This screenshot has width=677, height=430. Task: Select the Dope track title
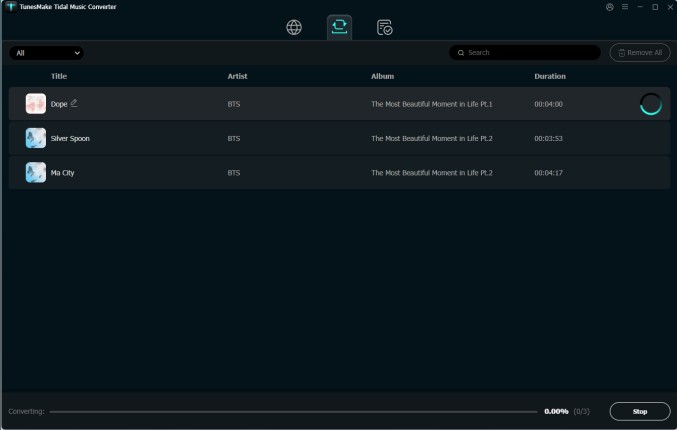(x=59, y=104)
